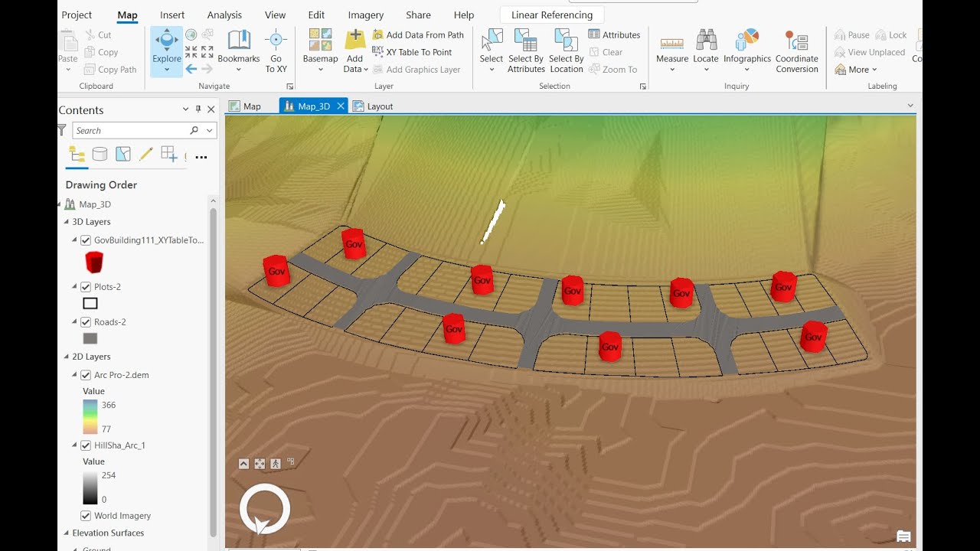The height and width of the screenshot is (551, 980).
Task: Open the Contents search dropdown arrow
Action: pos(209,131)
